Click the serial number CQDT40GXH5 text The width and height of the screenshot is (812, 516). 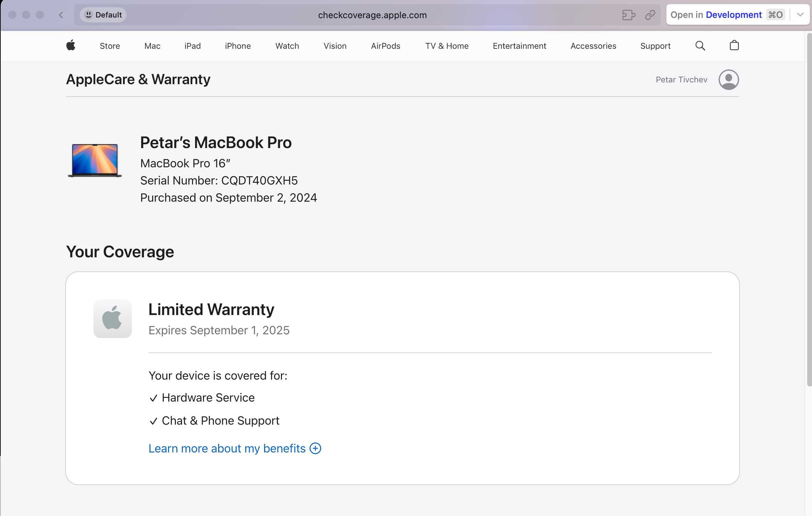click(x=259, y=180)
